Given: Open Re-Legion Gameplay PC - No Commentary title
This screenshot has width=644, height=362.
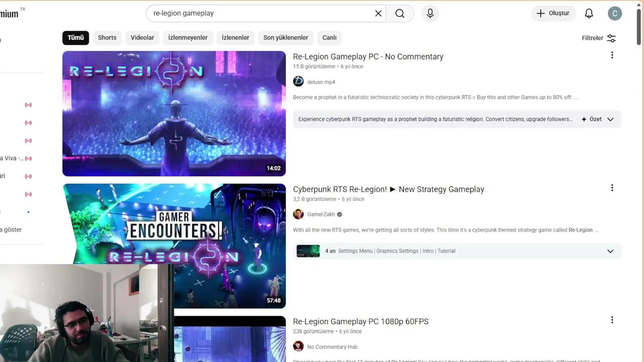Looking at the screenshot, I should (x=368, y=57).
